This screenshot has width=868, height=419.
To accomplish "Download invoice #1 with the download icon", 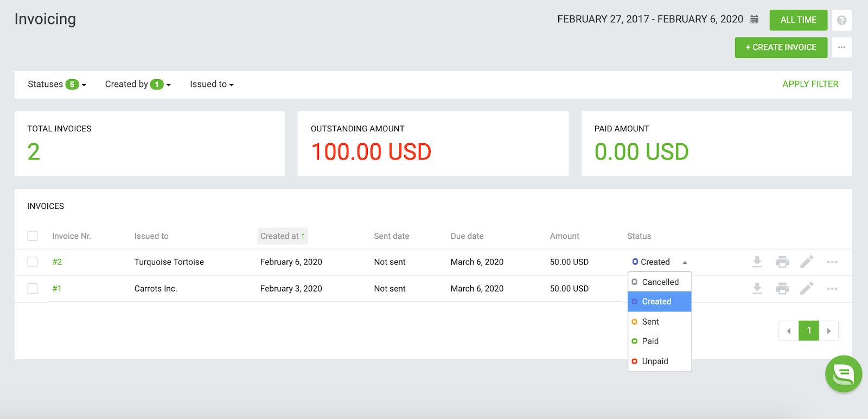I will [757, 289].
